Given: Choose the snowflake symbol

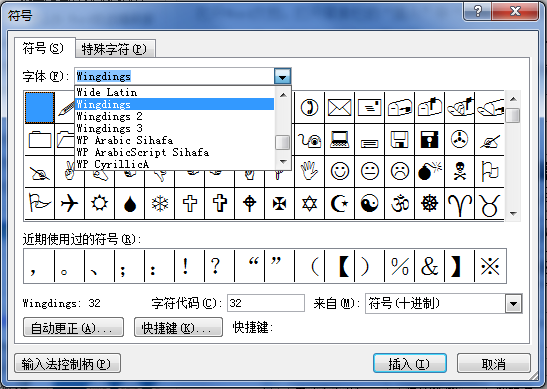Looking at the screenshot, I should [159, 203].
